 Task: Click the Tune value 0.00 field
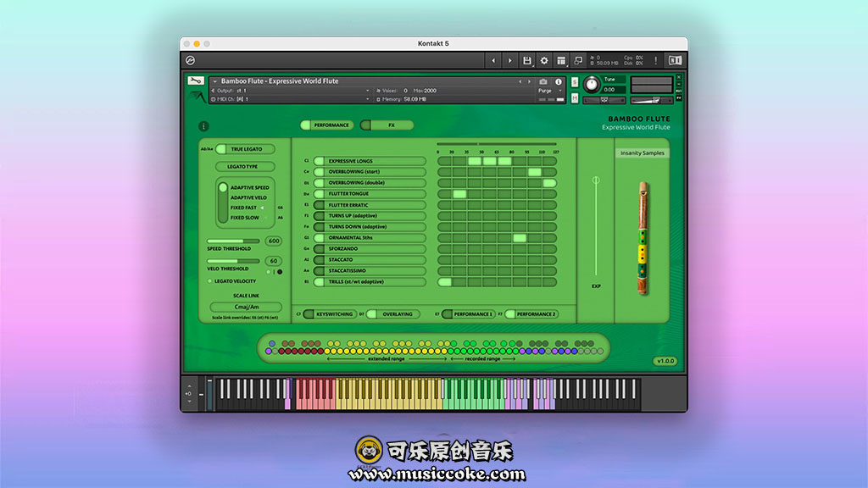point(614,90)
